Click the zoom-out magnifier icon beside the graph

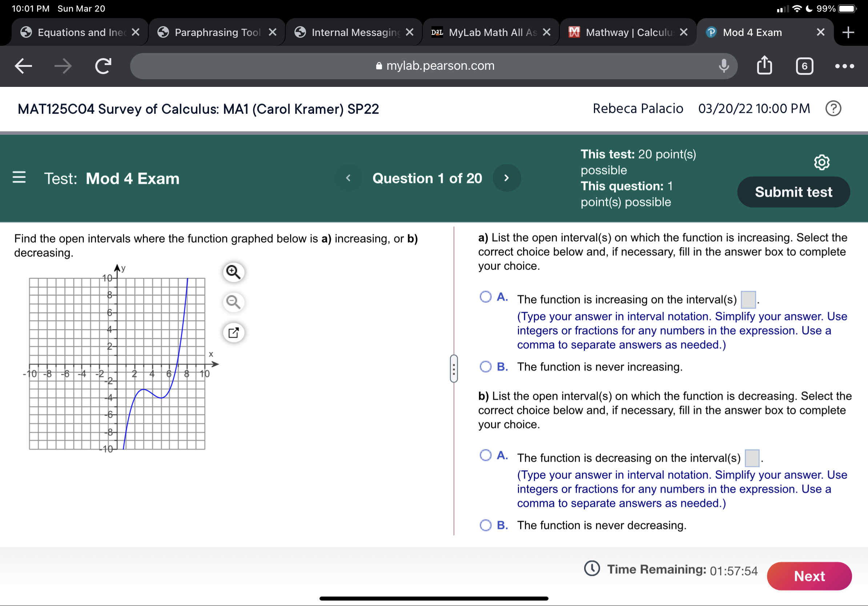pyautogui.click(x=233, y=302)
